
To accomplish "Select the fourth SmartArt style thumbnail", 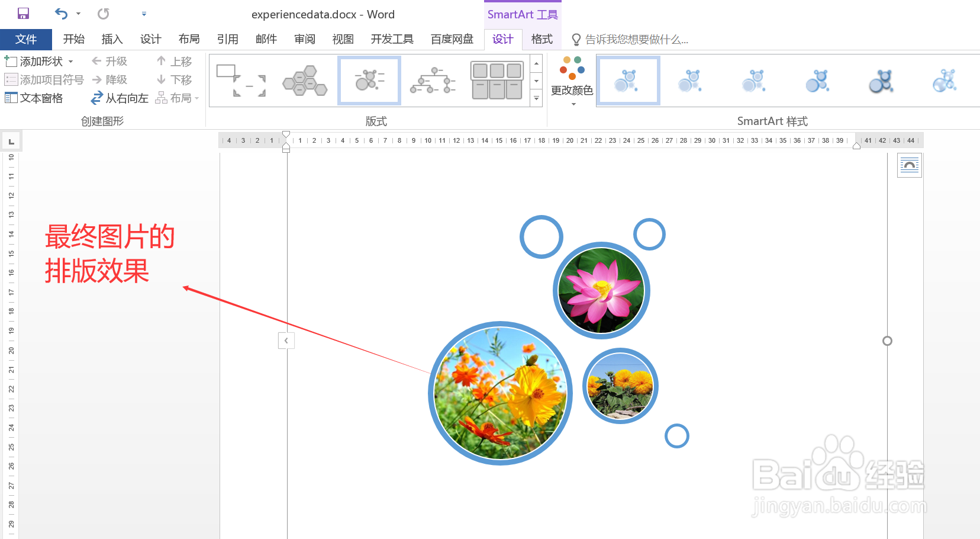I will point(819,81).
